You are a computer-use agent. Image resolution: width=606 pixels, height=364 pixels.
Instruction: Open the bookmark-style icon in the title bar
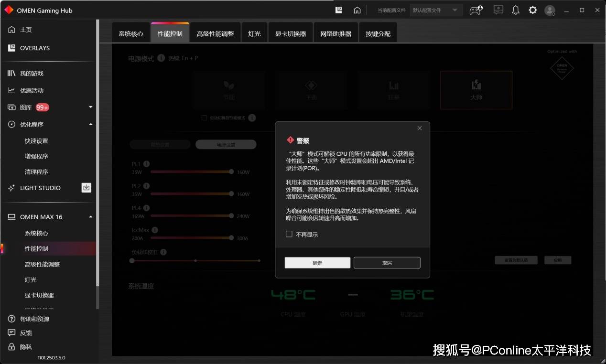point(339,10)
